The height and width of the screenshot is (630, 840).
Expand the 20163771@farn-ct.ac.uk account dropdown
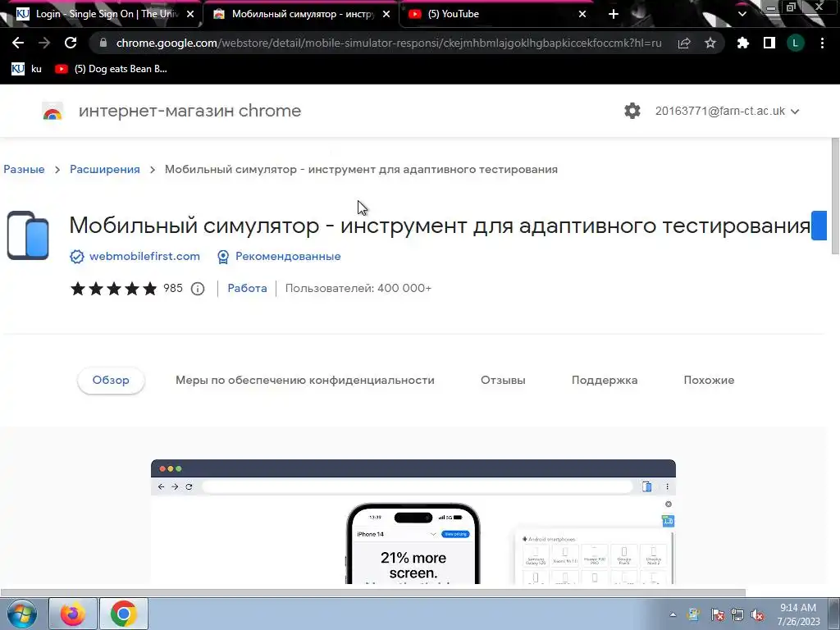pos(727,111)
